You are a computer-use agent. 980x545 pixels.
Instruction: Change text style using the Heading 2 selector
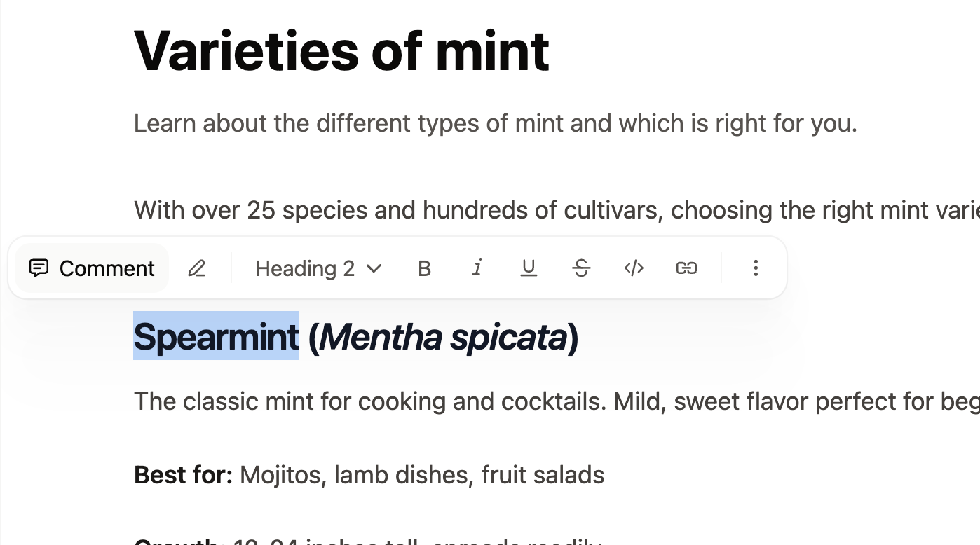click(x=318, y=268)
